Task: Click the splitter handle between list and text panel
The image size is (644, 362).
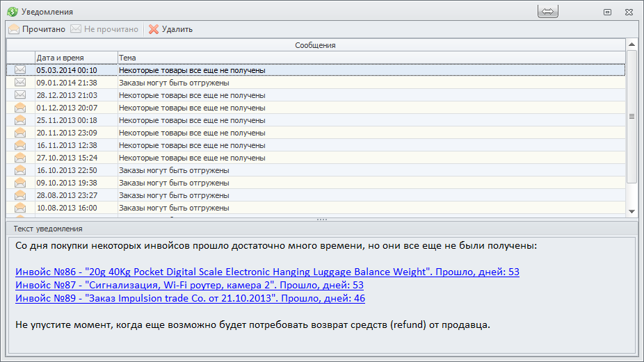Action: [x=321, y=220]
